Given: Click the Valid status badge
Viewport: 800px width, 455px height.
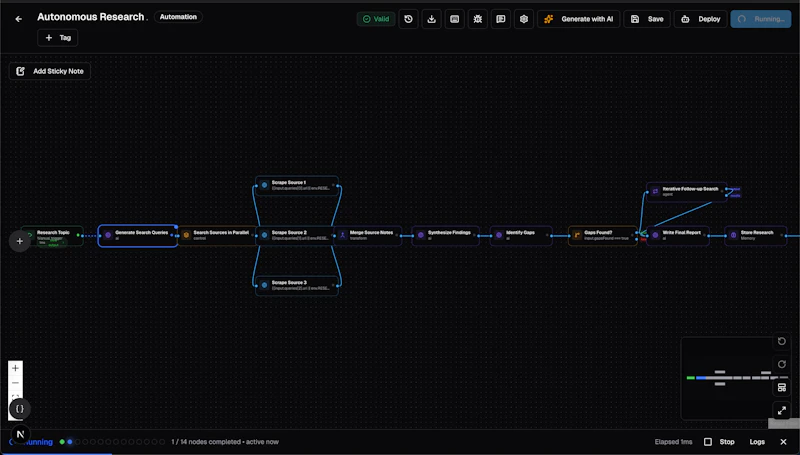Looking at the screenshot, I should tap(376, 19).
